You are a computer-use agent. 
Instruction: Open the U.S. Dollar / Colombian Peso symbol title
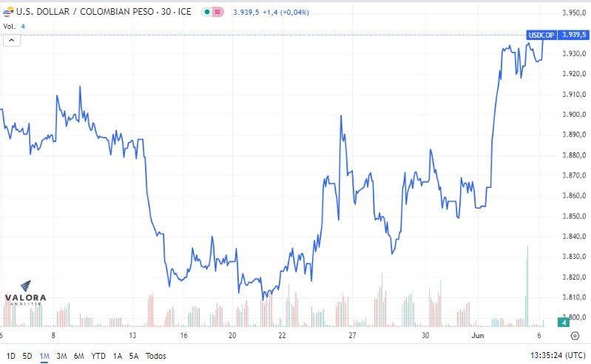[x=104, y=12]
